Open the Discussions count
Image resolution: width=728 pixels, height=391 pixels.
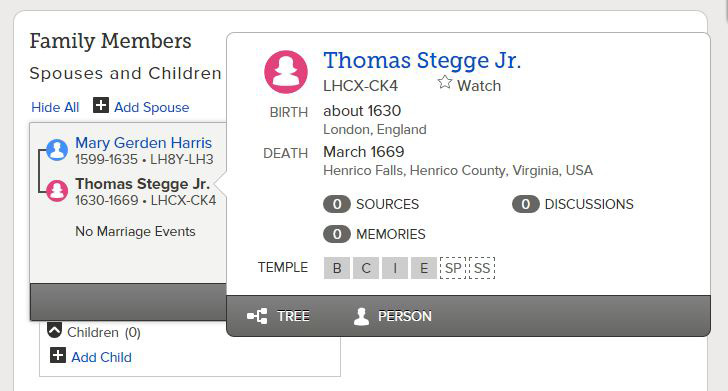pos(526,204)
